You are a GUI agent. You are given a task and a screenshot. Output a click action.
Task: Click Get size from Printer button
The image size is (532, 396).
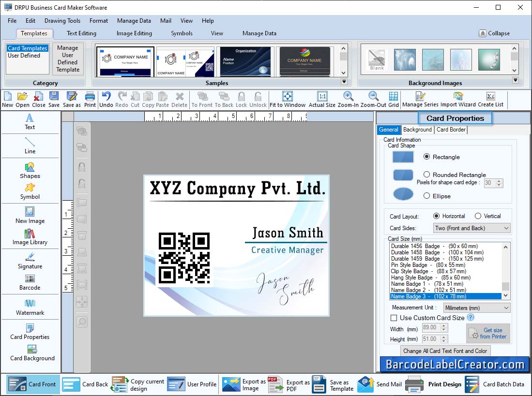pyautogui.click(x=488, y=333)
